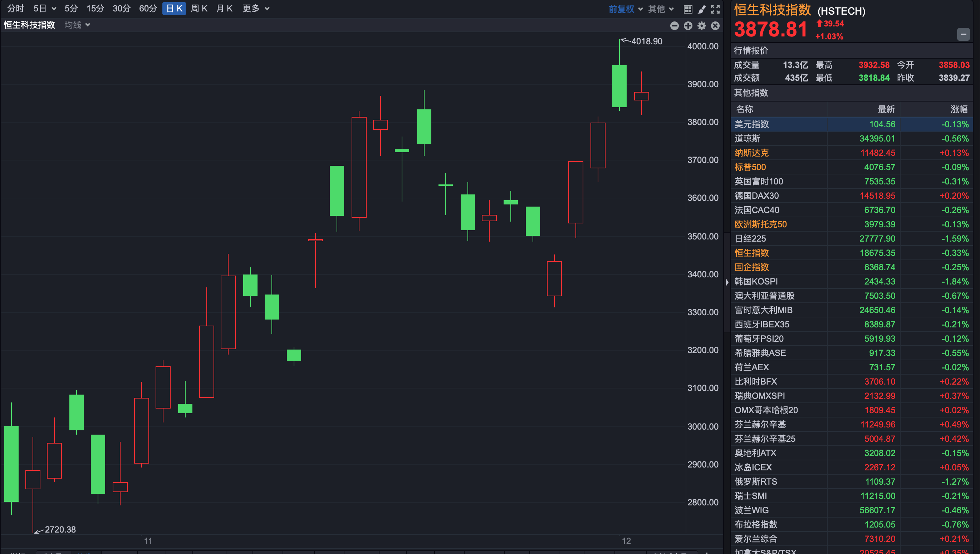Open the 其他 dropdown menu
Image resolution: width=980 pixels, height=554 pixels.
point(661,9)
